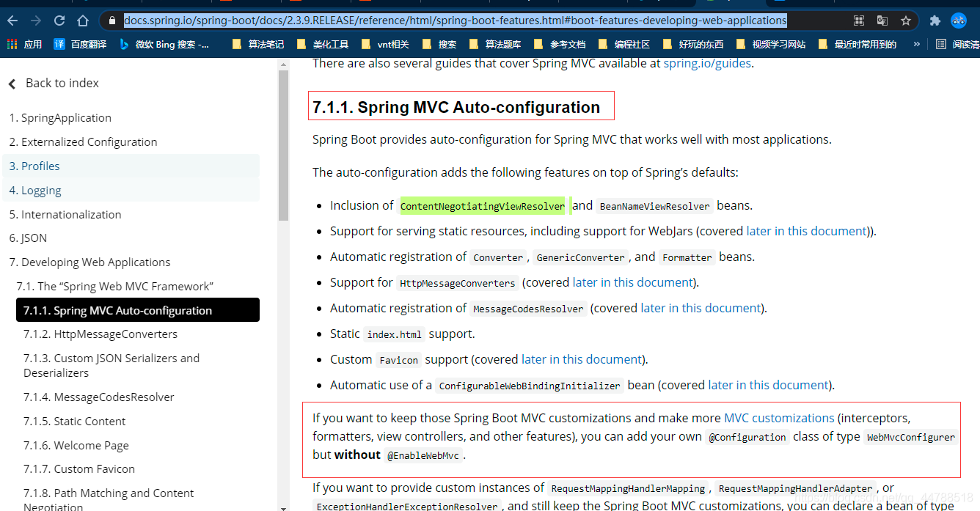
Task: Click the highlighted ContentNegotiatingViewResolver code text
Action: click(x=483, y=206)
